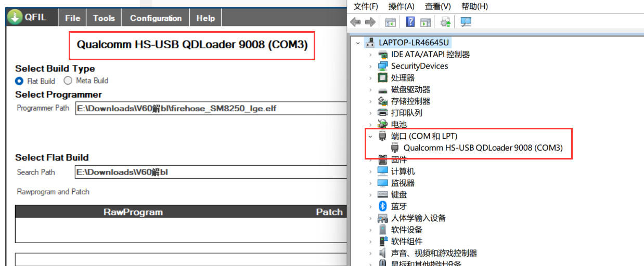
Task: Click the scan for hardware changes icon
Action: click(x=466, y=22)
